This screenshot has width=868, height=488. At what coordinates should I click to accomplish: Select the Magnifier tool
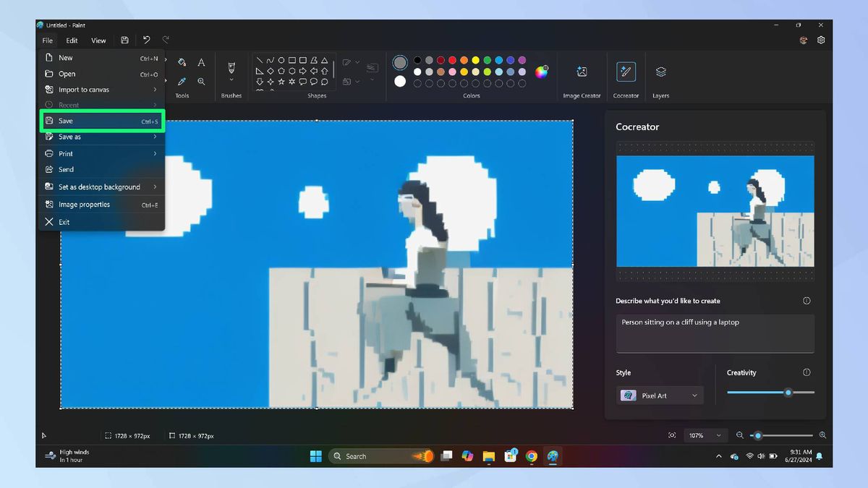click(x=201, y=81)
